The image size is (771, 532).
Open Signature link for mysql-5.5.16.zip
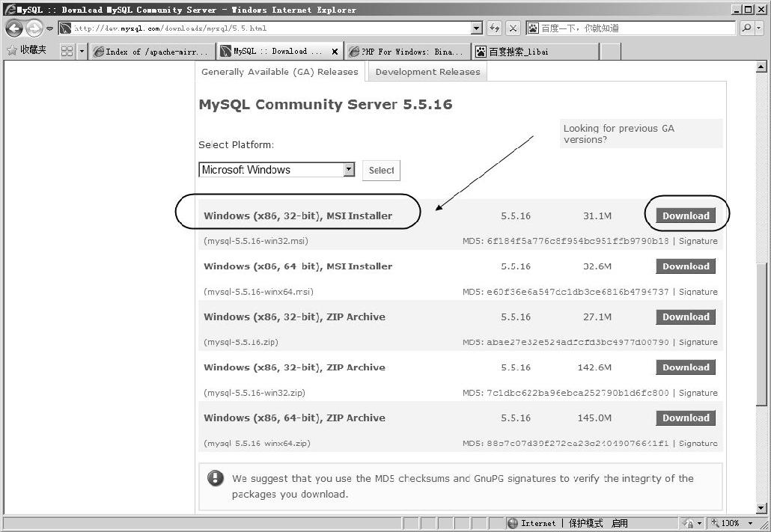698,342
